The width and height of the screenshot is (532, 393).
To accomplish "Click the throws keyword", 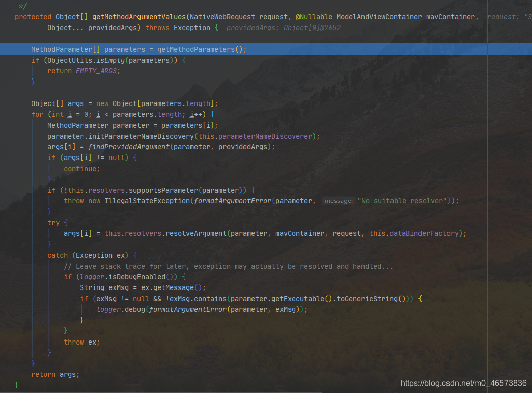I will [x=157, y=28].
